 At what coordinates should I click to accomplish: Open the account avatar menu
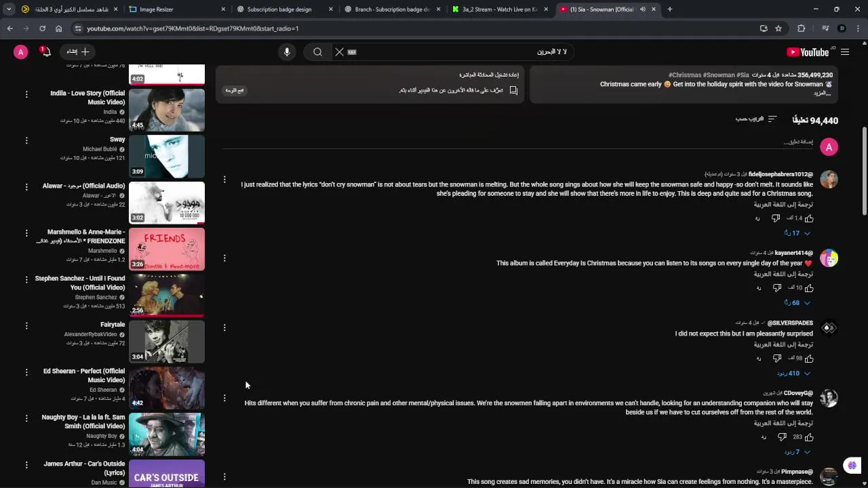(x=21, y=52)
